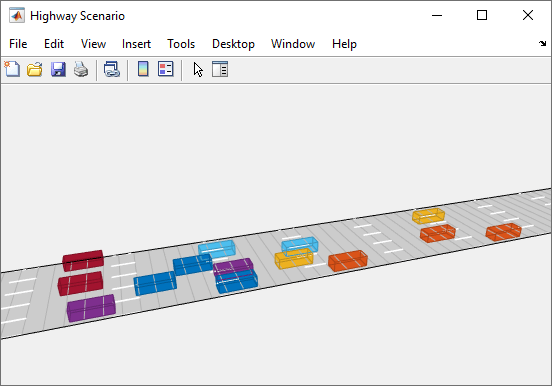
Task: Click the New Figure toolbar icon
Action: 12,69
